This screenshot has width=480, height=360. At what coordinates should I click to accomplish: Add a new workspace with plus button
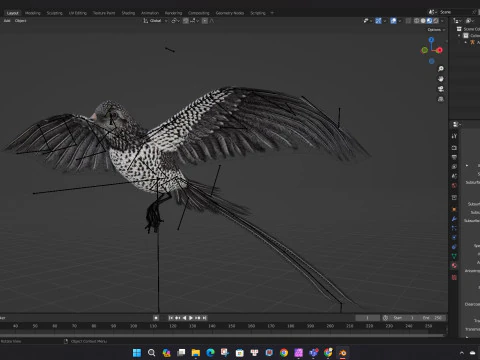coord(272,13)
